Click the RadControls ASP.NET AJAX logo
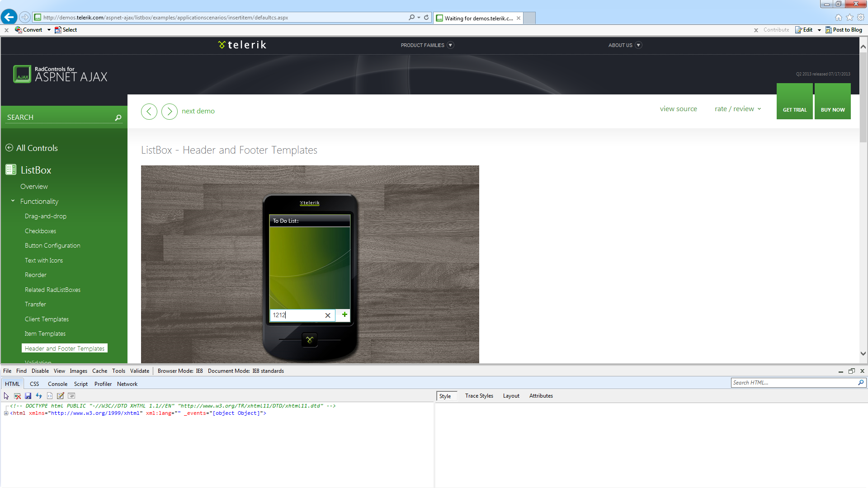This screenshot has height=488, width=868. point(61,75)
